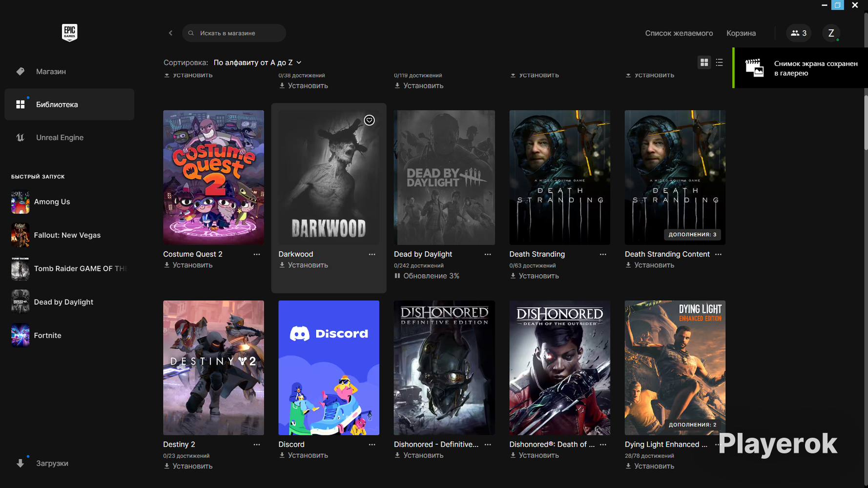Open the cart (Корзина)

(741, 33)
